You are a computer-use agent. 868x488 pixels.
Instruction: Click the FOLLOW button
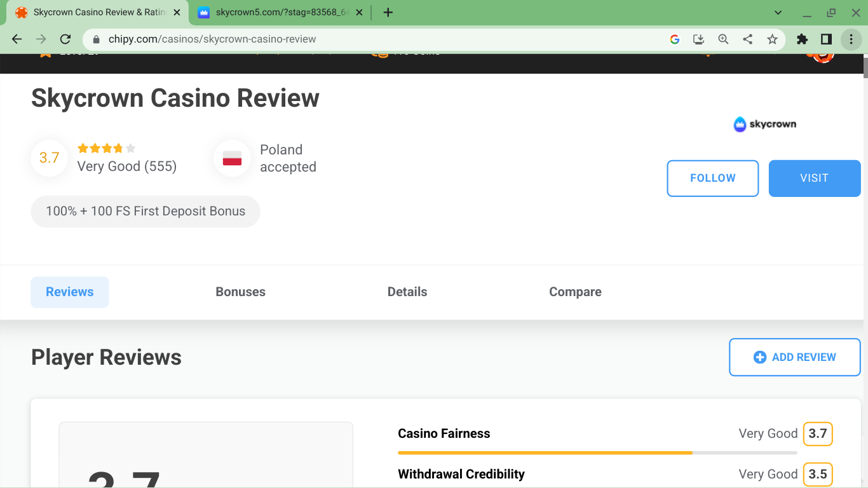(x=712, y=179)
